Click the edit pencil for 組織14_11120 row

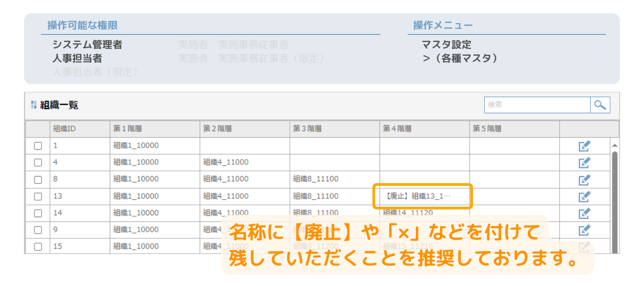pos(584,212)
